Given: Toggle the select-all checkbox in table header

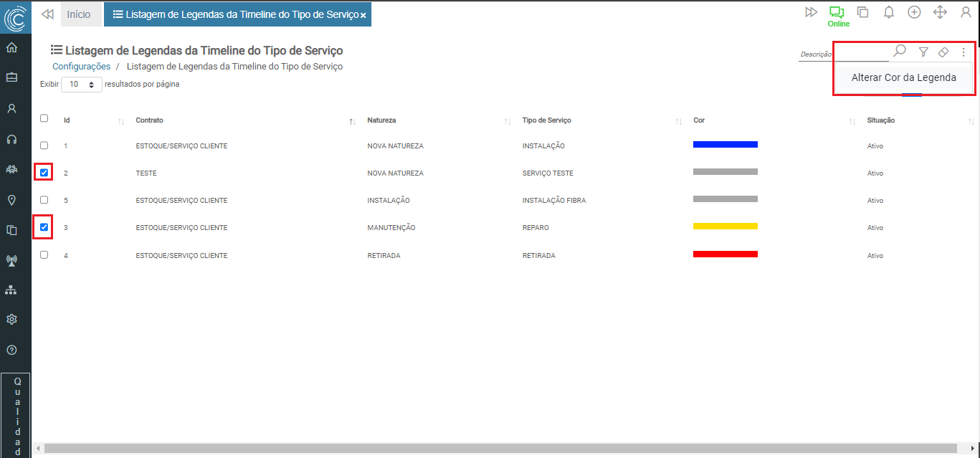Looking at the screenshot, I should click(x=44, y=119).
